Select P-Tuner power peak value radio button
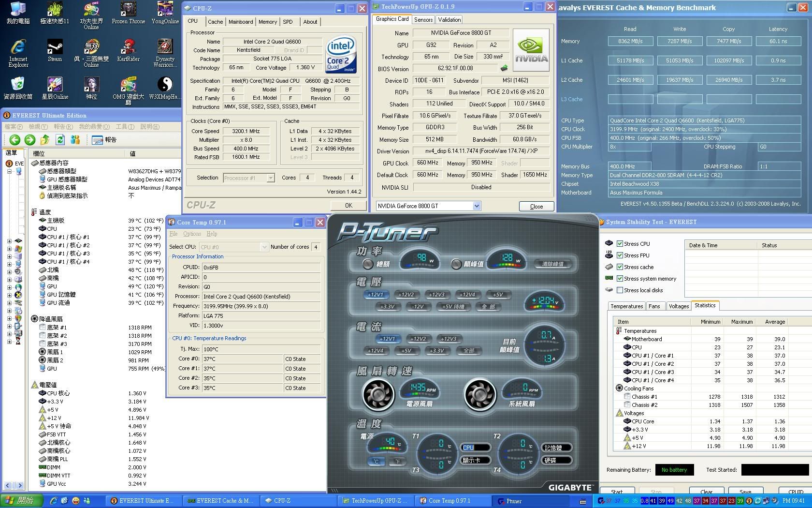 pyautogui.click(x=456, y=264)
